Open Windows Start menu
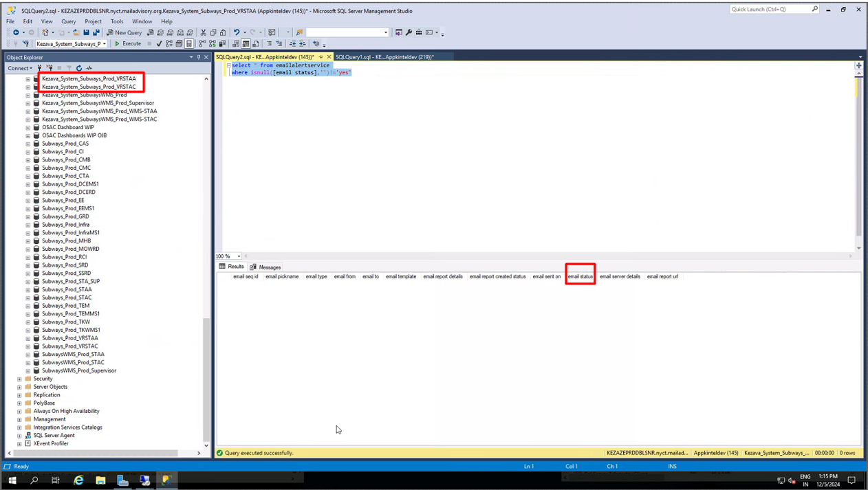Image resolution: width=868 pixels, height=490 pixels. pos(12,480)
